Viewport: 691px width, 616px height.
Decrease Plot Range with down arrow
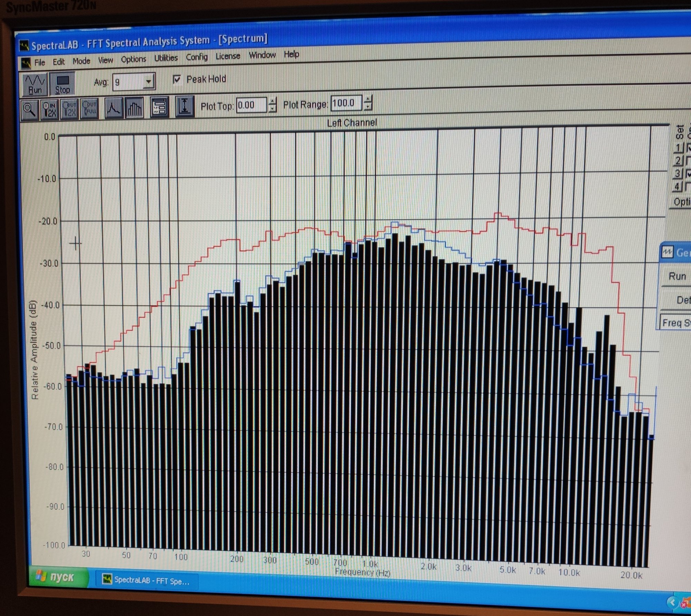point(368,106)
